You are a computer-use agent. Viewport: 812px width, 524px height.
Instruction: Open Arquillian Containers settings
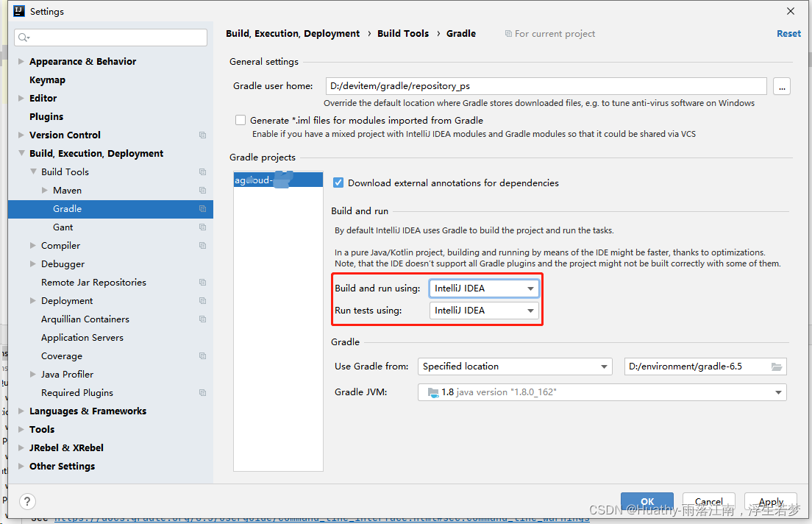[85, 319]
